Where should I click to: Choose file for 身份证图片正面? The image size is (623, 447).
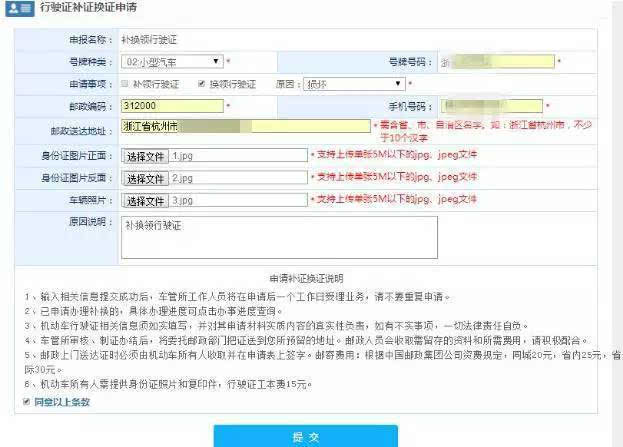(x=145, y=156)
